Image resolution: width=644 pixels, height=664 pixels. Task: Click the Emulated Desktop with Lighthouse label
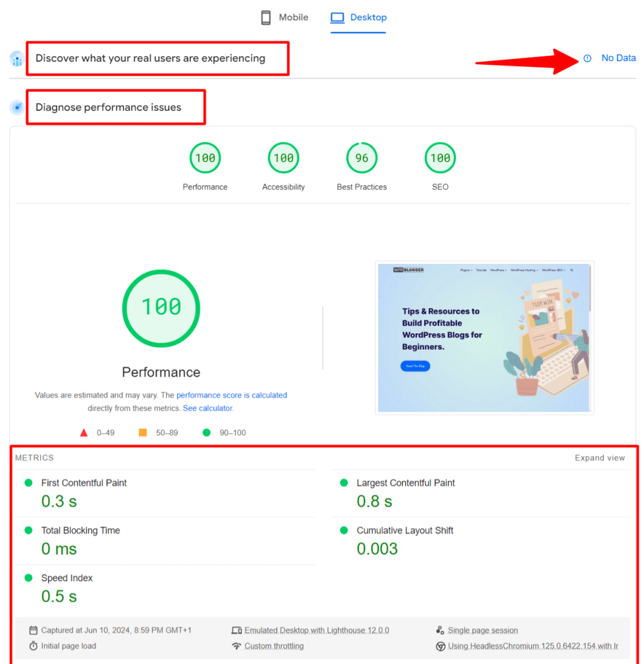coord(316,630)
